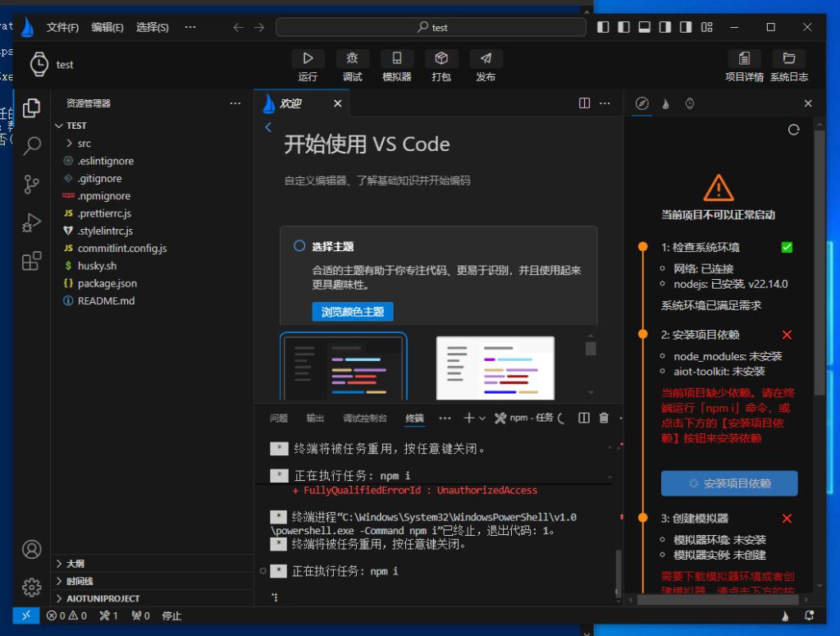Viewport: 840px width, 636px height.
Task: Click the right panel vertical scrollbar
Action: [x=819, y=263]
